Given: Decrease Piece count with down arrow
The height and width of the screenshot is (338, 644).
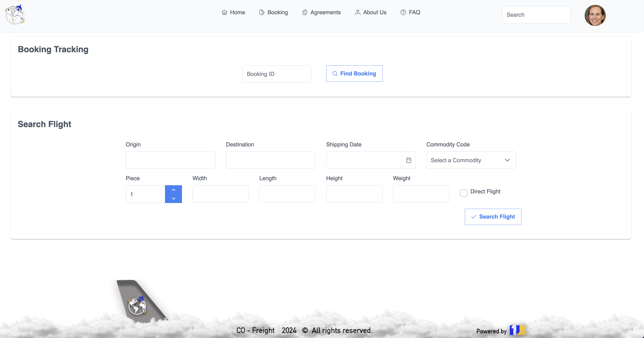Looking at the screenshot, I should [173, 198].
